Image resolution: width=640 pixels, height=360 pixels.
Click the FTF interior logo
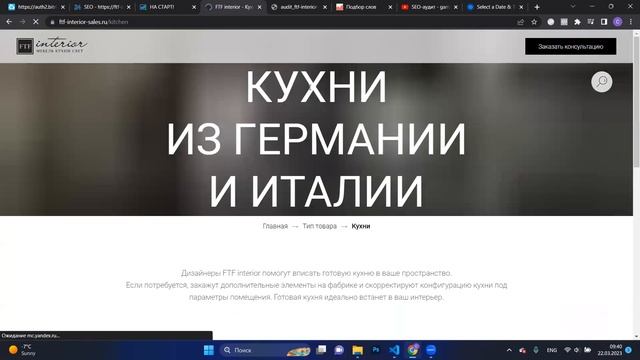tap(52, 46)
